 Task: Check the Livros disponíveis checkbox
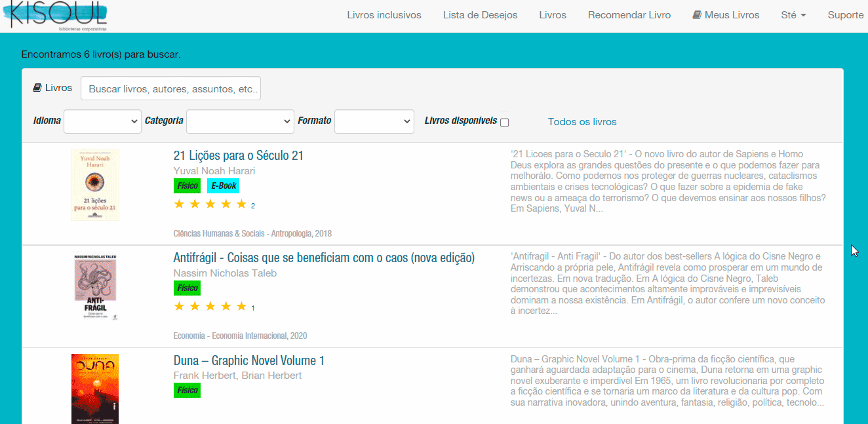[504, 123]
